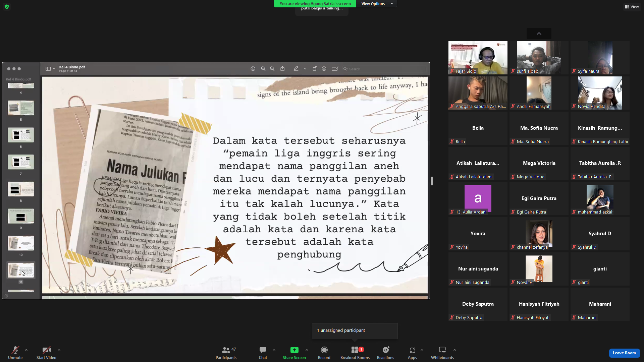Viewport: 644px width, 362px height.
Task: Unmute the microphone
Action: pyautogui.click(x=15, y=353)
